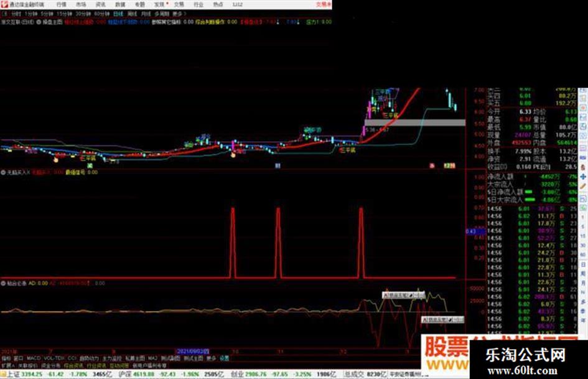Click the highlighted date 2021/09/02 marker
Screen dimensions: 588x379
click(x=193, y=352)
